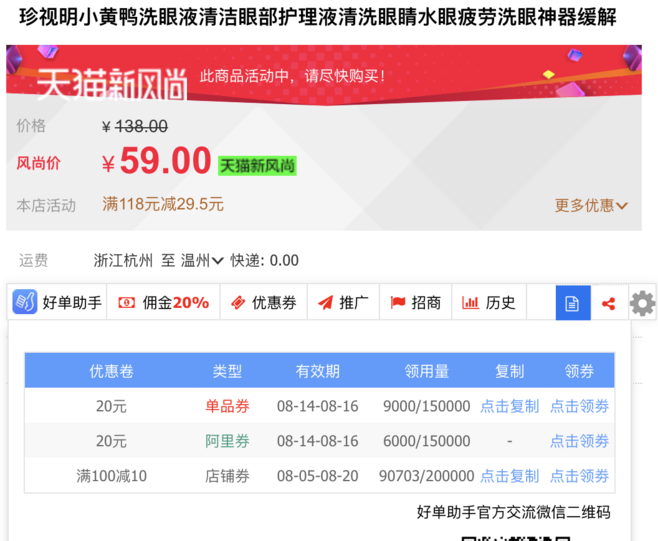Viewport: 658px width, 541px height.
Task: Click the red share icon
Action: point(608,303)
